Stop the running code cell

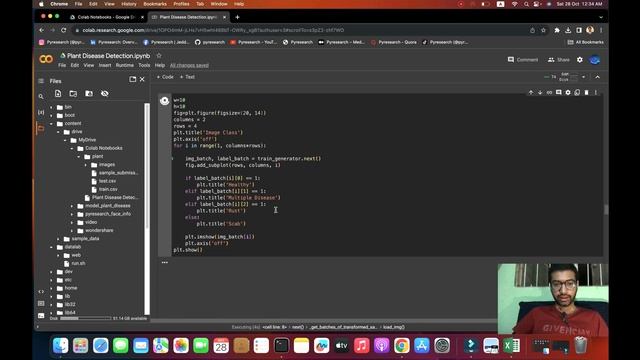tap(164, 100)
